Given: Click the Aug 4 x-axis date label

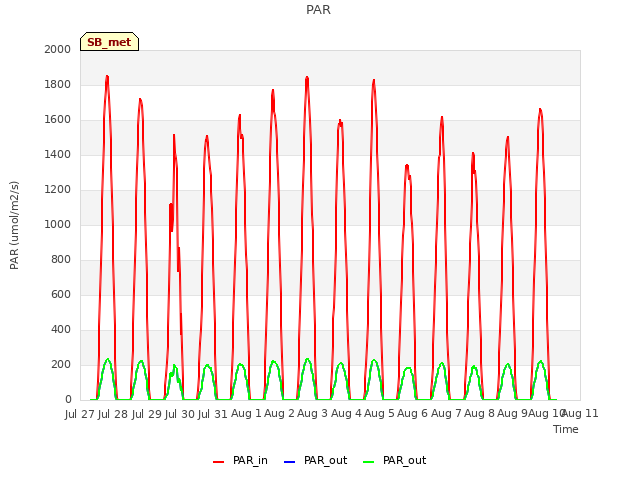Looking at the screenshot, I should [346, 413].
